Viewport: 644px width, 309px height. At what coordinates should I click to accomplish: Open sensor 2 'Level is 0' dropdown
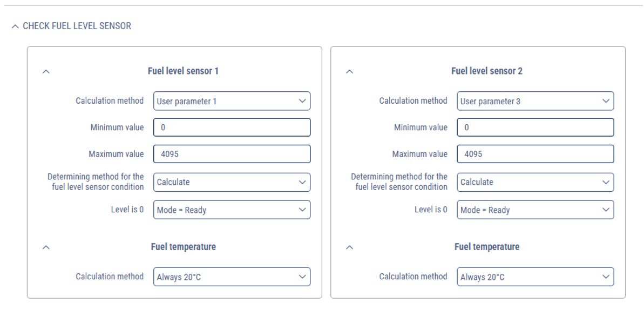point(535,210)
